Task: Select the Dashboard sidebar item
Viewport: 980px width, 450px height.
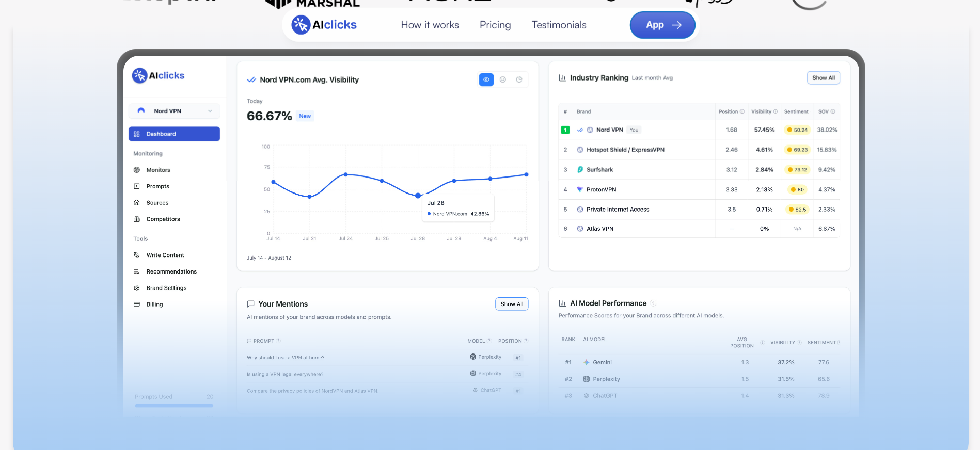Action: (x=174, y=134)
